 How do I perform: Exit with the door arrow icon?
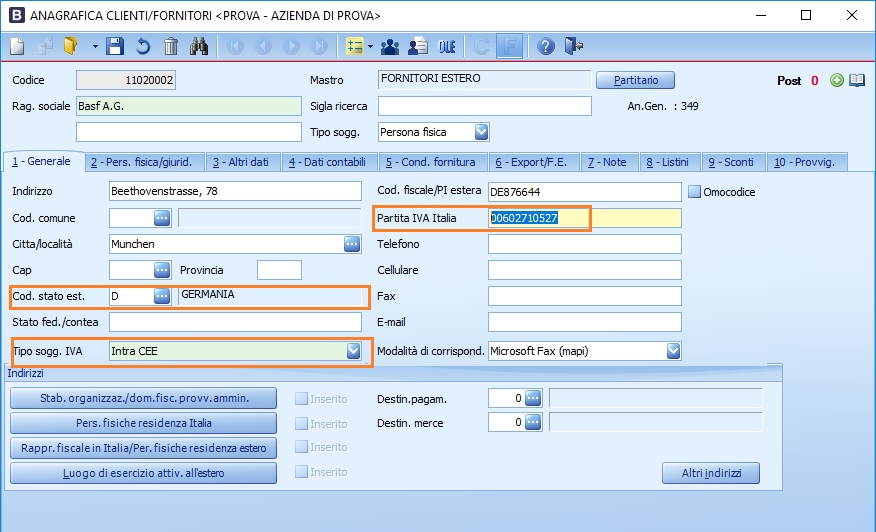[574, 46]
